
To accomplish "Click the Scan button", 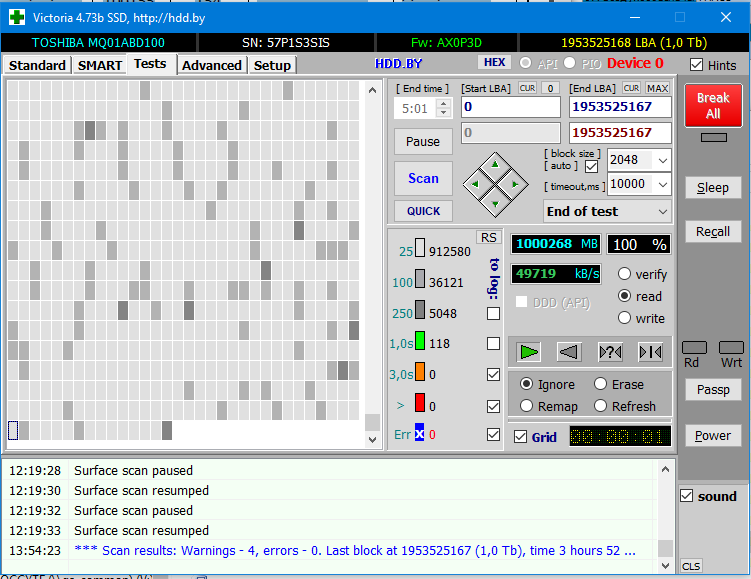I will pyautogui.click(x=423, y=178).
